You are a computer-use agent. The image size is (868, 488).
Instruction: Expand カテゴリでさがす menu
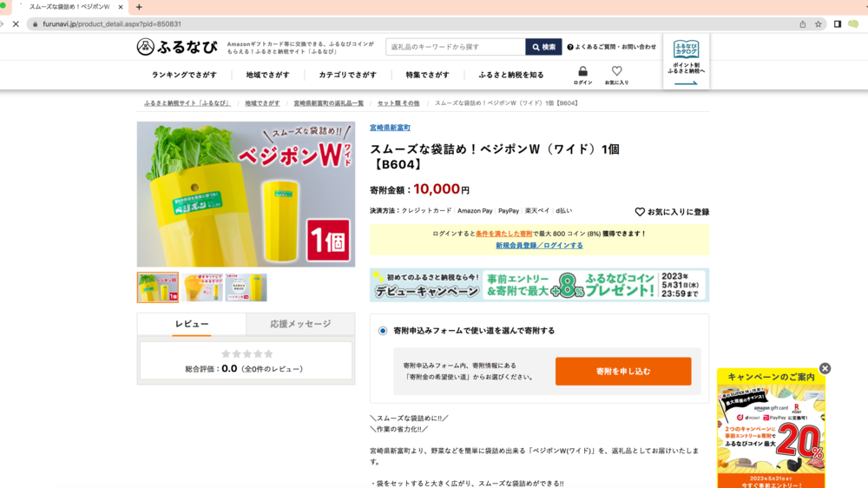(x=347, y=76)
